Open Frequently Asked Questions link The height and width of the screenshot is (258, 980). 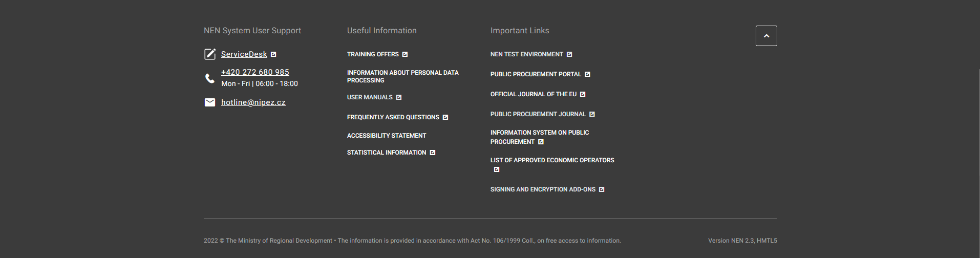coord(393,117)
